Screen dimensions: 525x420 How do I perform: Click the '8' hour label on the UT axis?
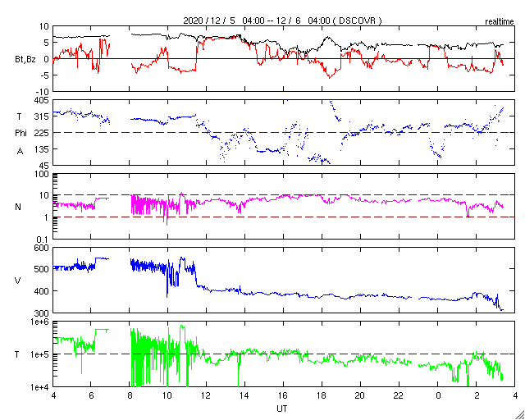[130, 396]
